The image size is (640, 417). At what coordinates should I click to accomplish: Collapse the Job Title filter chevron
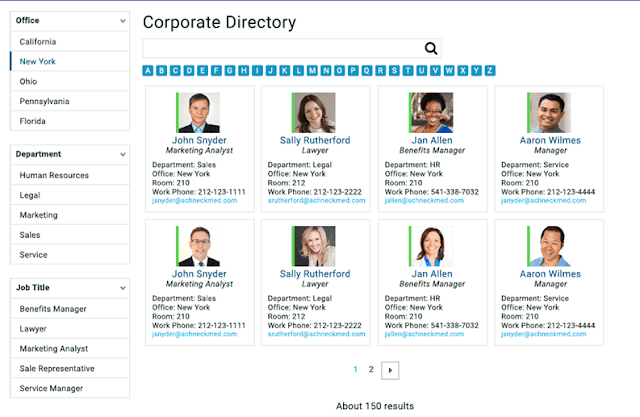point(123,288)
